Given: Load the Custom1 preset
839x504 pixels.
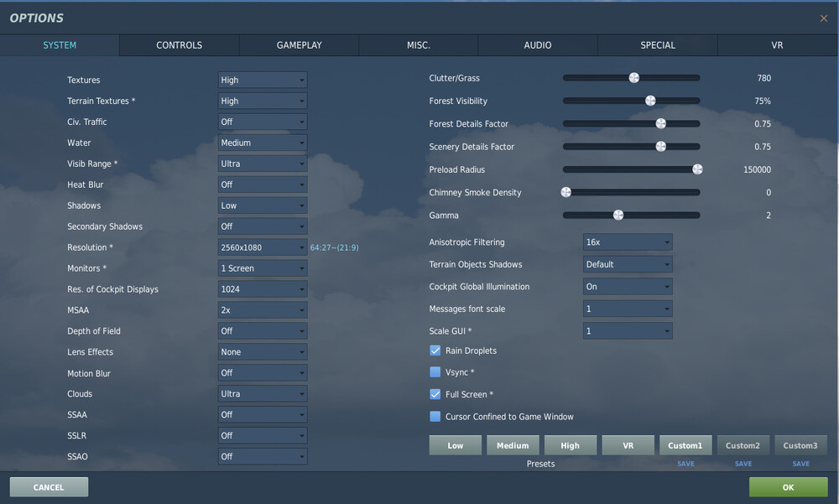Looking at the screenshot, I should tap(685, 444).
